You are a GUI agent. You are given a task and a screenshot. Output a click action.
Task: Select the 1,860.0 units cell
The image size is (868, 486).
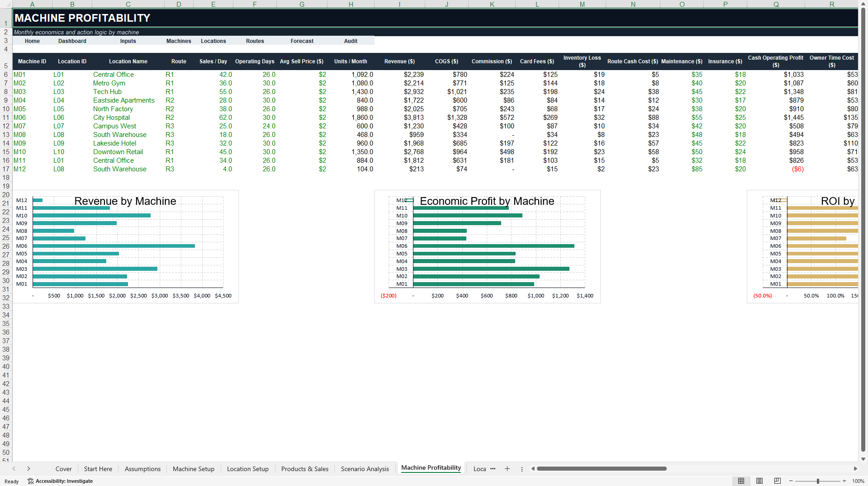pos(351,118)
